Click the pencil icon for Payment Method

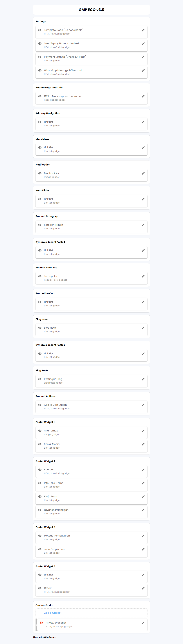143,57
